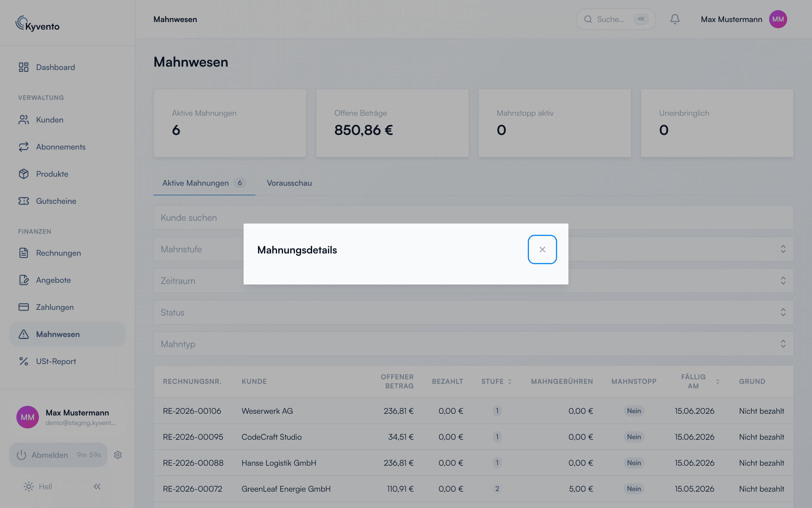Click the Uneinbringlich card
This screenshot has height=508, width=812.
tap(717, 123)
